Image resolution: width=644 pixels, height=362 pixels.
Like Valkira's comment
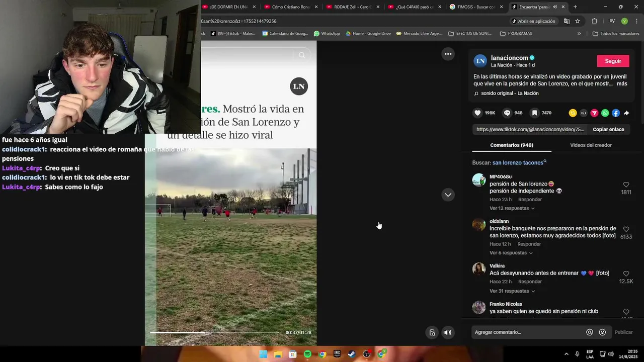[x=626, y=274]
